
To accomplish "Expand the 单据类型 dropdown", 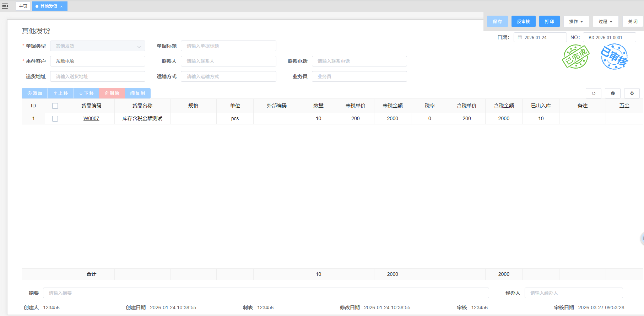I will click(x=139, y=46).
